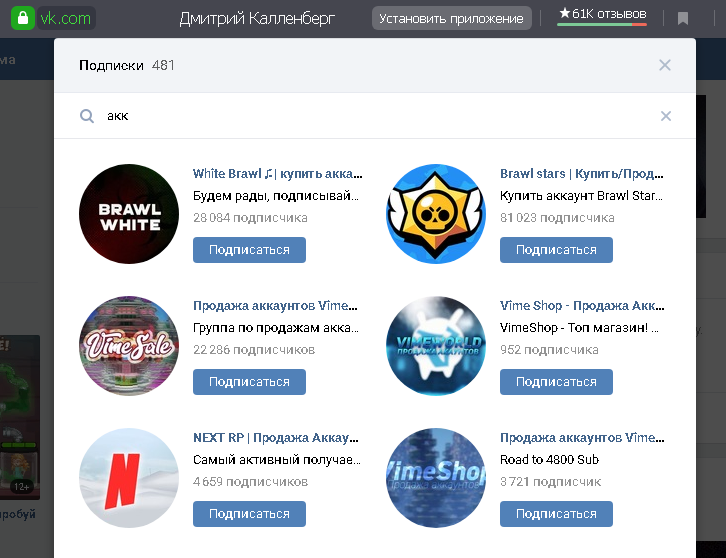Screen dimensions: 726x558
Task: Click Будем рады, подписывай... description
Action: pyautogui.click(x=275, y=196)
